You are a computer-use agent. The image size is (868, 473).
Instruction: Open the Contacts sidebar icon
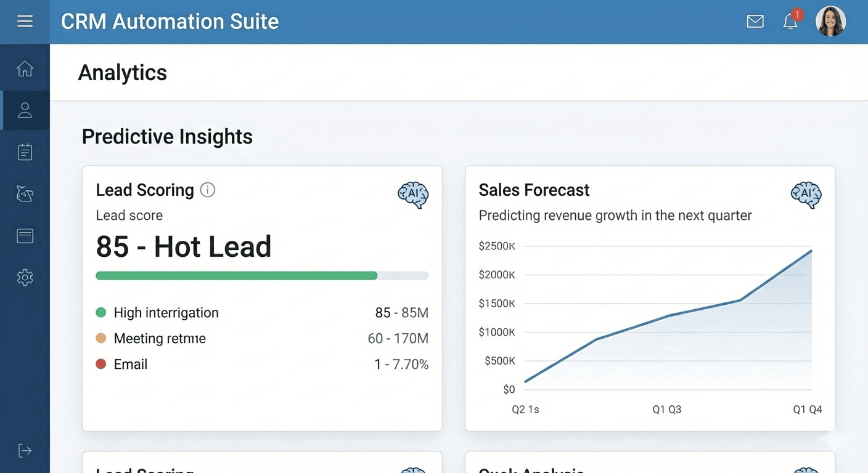[x=25, y=110]
